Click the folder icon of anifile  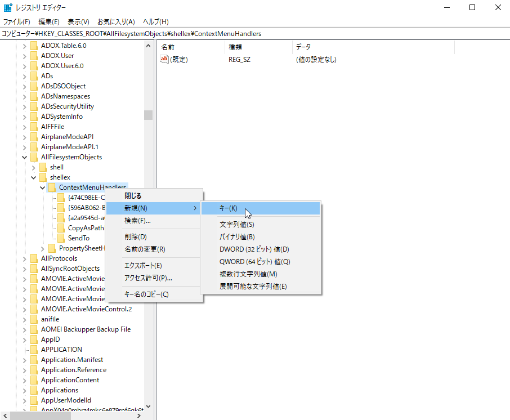tap(34, 319)
